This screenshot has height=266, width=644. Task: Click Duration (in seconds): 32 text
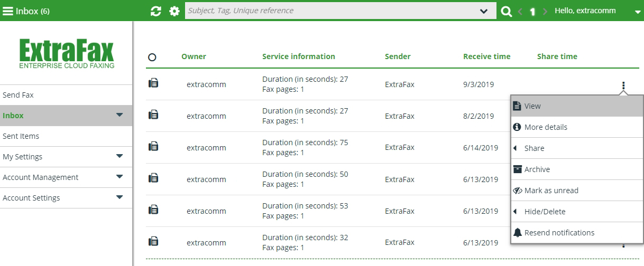[x=305, y=237]
